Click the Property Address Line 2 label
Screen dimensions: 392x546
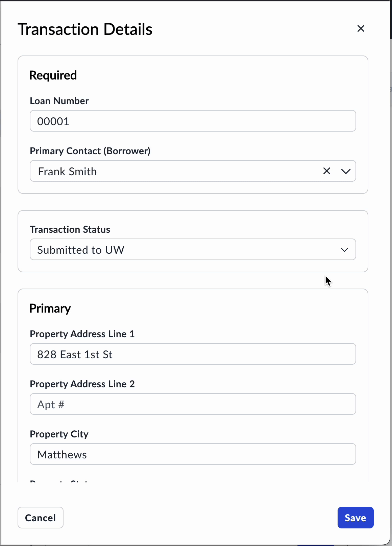tap(82, 384)
